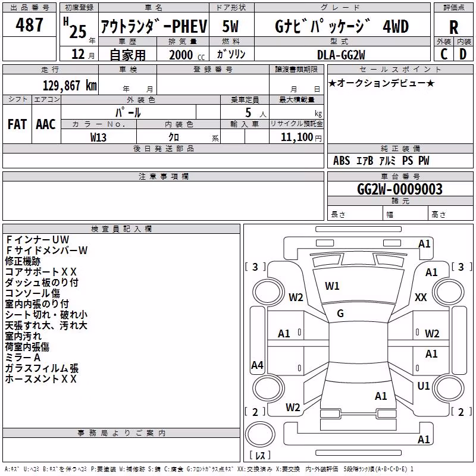Click the 車台番号 header
The width and height of the screenshot is (476, 476).
[x=400, y=176]
